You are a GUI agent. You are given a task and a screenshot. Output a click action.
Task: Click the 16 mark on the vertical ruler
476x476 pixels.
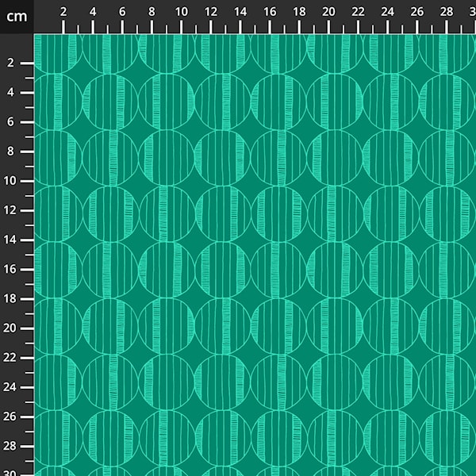[x=10, y=269]
